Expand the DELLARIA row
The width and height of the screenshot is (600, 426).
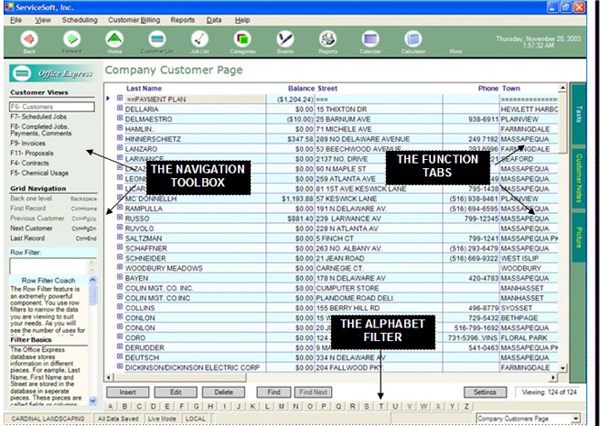pyautogui.click(x=120, y=108)
